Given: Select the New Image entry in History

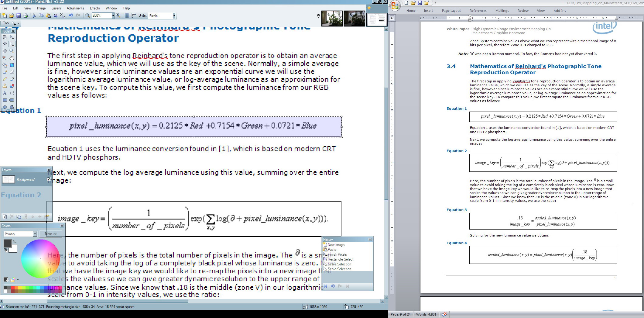Looking at the screenshot, I should (336, 245).
